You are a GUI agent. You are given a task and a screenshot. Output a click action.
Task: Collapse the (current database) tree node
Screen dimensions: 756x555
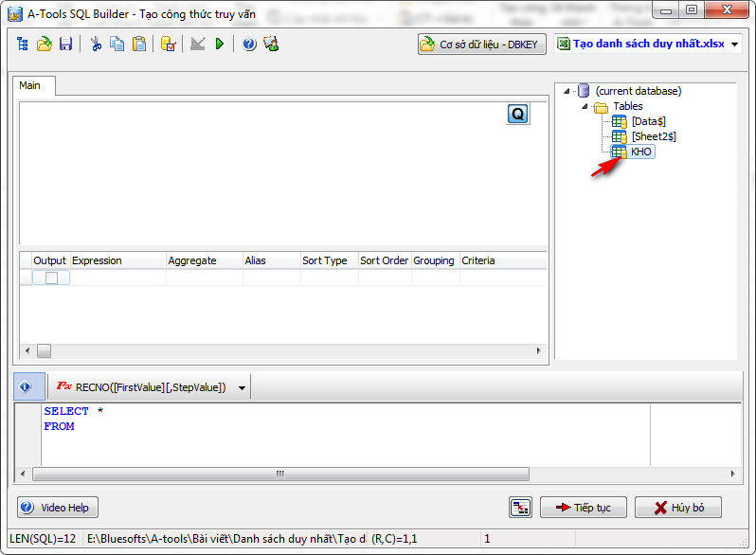pyautogui.click(x=567, y=92)
